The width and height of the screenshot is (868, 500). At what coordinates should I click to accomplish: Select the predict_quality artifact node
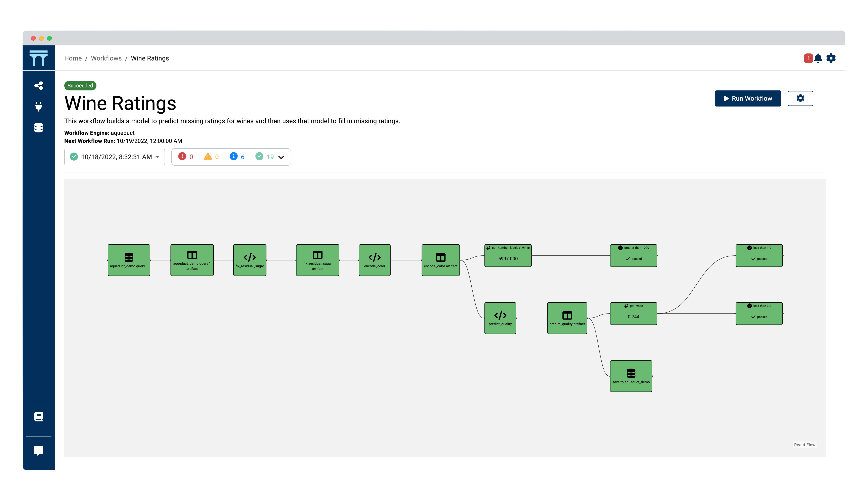point(567,318)
